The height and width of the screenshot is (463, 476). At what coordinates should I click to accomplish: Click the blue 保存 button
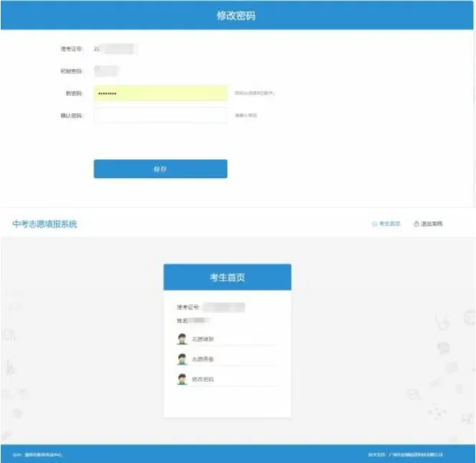[x=160, y=169]
